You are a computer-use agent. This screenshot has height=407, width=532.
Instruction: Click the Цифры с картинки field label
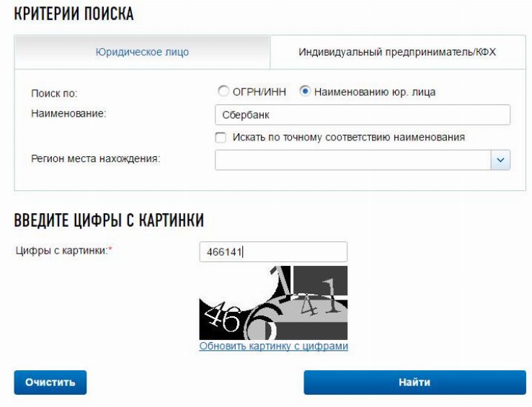pos(63,251)
